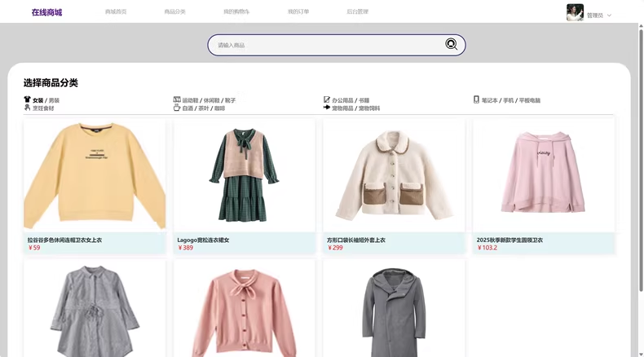The image size is (644, 357).
Task: Select 办公用品 / 书籍 category
Action: 351,100
